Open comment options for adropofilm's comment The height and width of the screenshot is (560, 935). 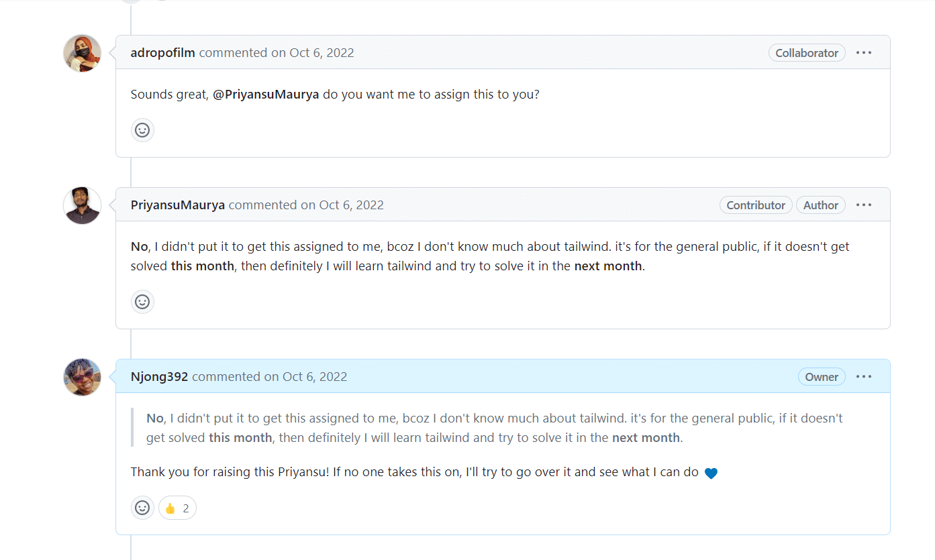coord(864,52)
